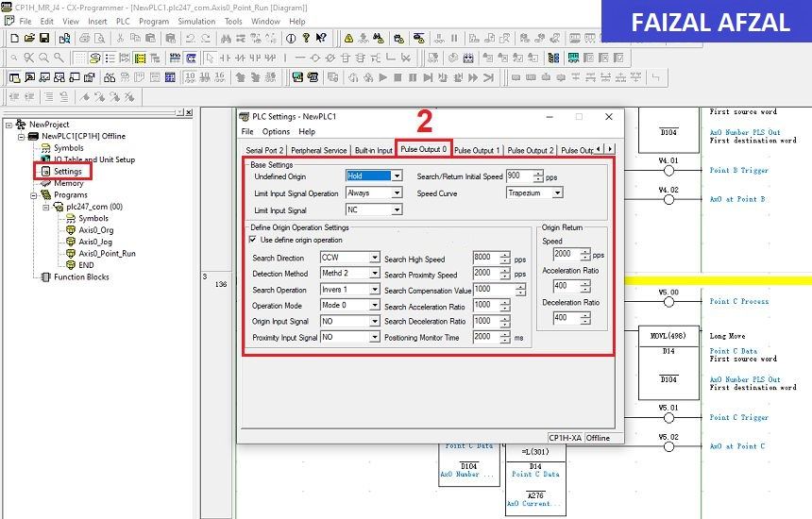The width and height of the screenshot is (812, 519).
Task: Select the new coil tool in toolbar
Action: pos(314,58)
